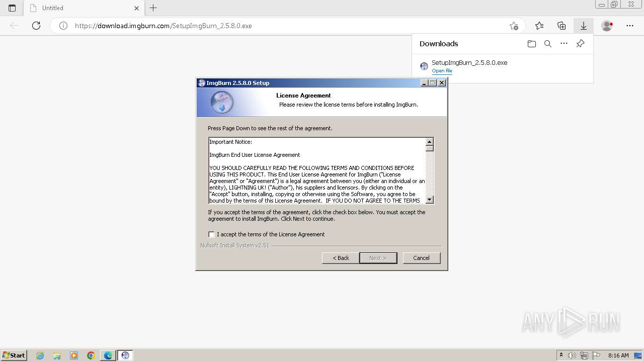
Task: Open Action Center flag icon
Action: tap(596, 355)
